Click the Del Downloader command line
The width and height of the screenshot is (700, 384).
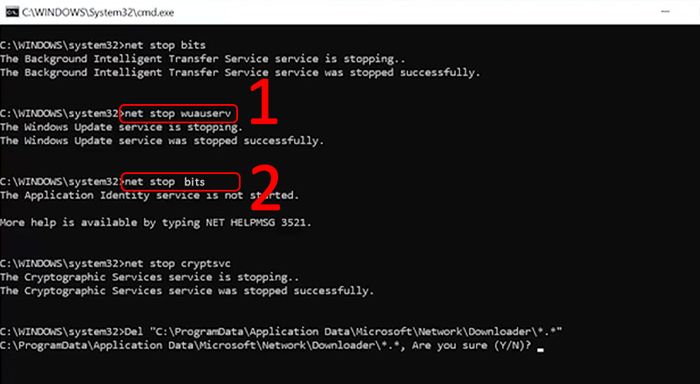click(281, 332)
